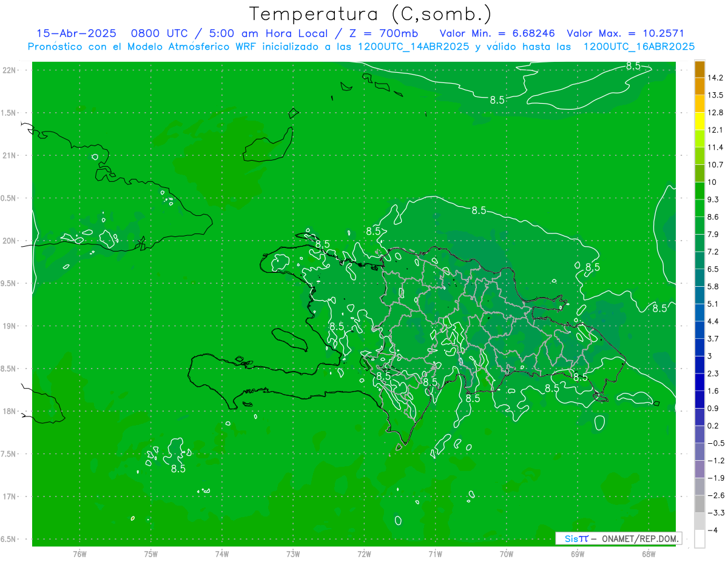Pick the yellow swatch between 12.8 and 12.1
The image size is (728, 562).
pyautogui.click(x=699, y=121)
